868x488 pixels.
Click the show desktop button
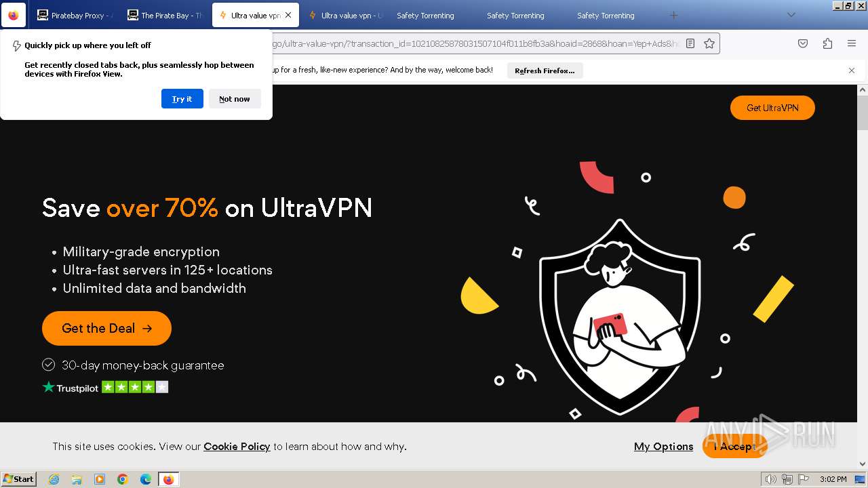coord(860,479)
